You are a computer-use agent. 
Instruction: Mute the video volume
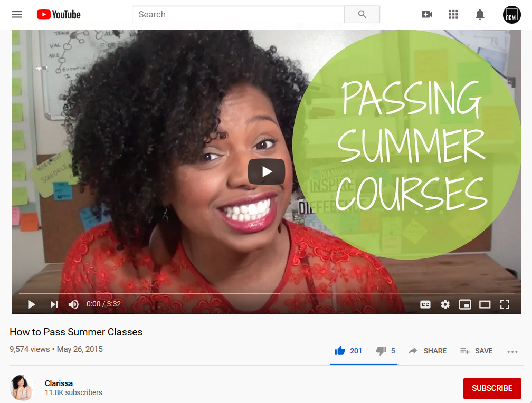point(73,304)
